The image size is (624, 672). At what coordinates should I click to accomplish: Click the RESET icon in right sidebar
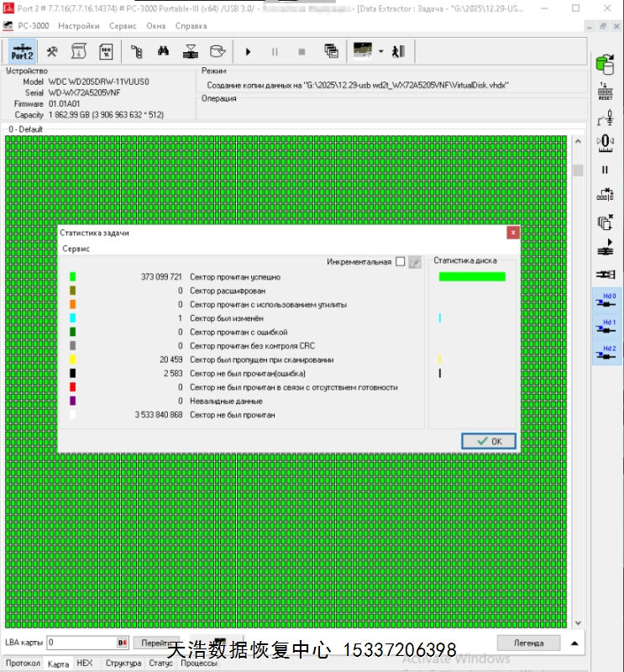[x=605, y=92]
